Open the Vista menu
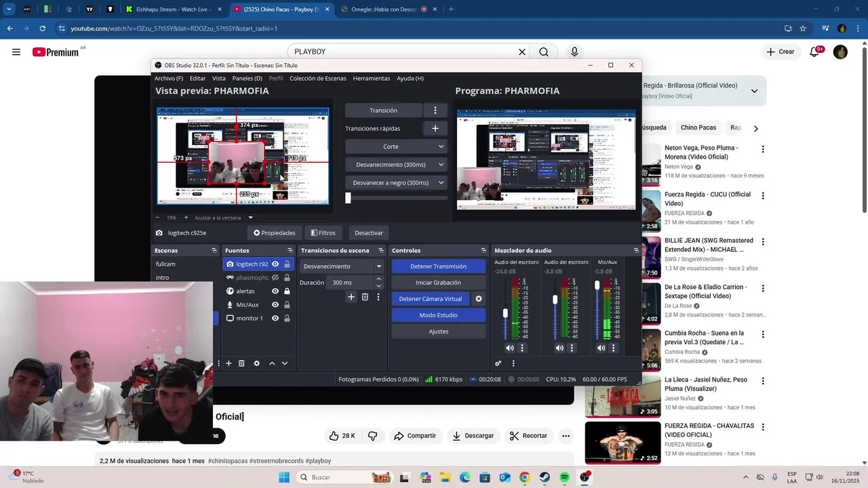The height and width of the screenshot is (488, 868). tap(219, 78)
